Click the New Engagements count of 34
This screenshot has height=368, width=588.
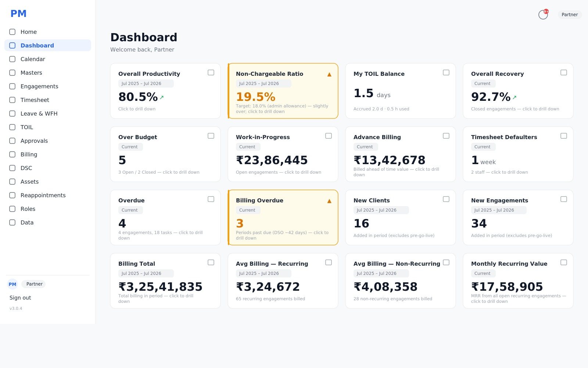479,223
